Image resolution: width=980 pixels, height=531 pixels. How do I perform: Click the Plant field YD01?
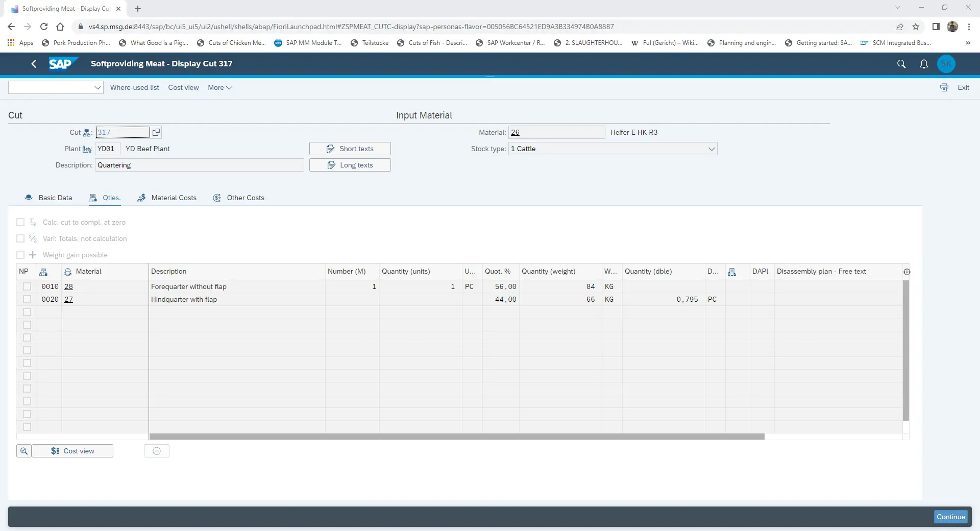pyautogui.click(x=108, y=149)
